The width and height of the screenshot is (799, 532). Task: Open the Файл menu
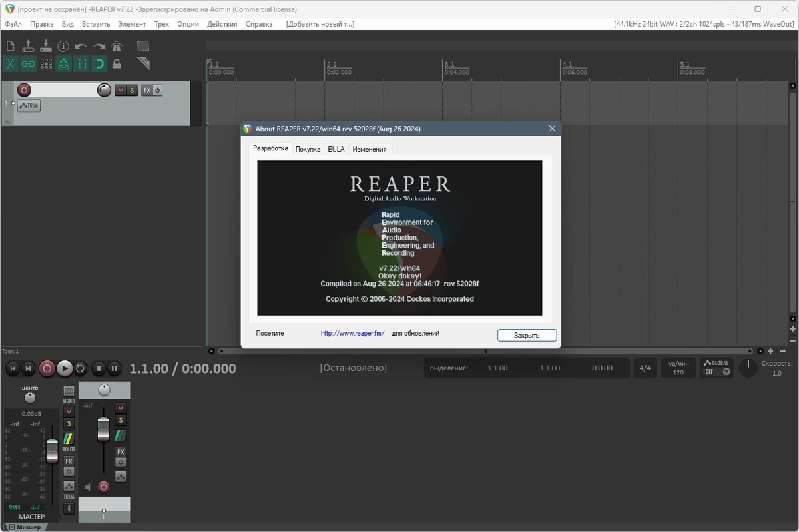13,24
